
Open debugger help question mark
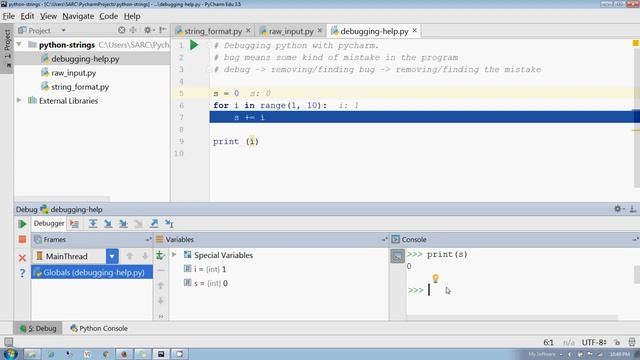click(x=22, y=273)
